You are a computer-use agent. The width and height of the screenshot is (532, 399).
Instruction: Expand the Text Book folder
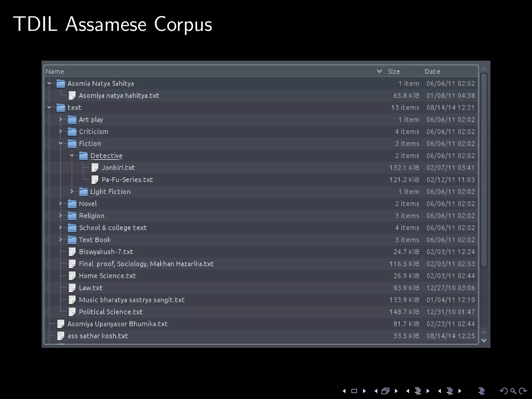[x=61, y=240]
